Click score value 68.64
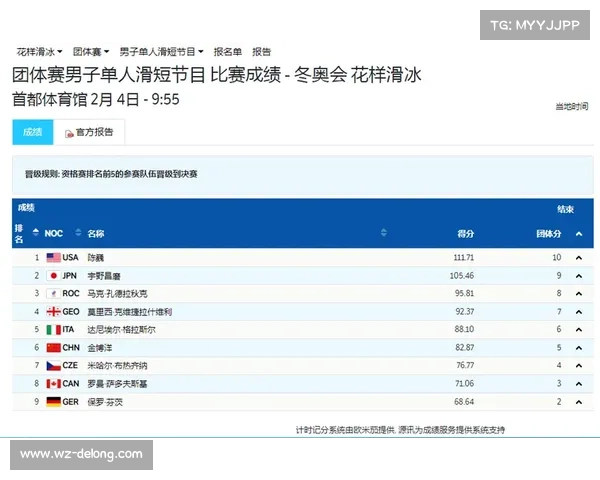This screenshot has height=480, width=600. tap(464, 402)
